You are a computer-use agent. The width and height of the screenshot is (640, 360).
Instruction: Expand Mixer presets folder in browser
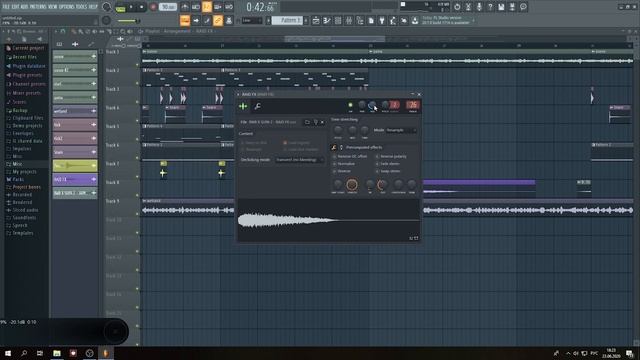click(24, 93)
